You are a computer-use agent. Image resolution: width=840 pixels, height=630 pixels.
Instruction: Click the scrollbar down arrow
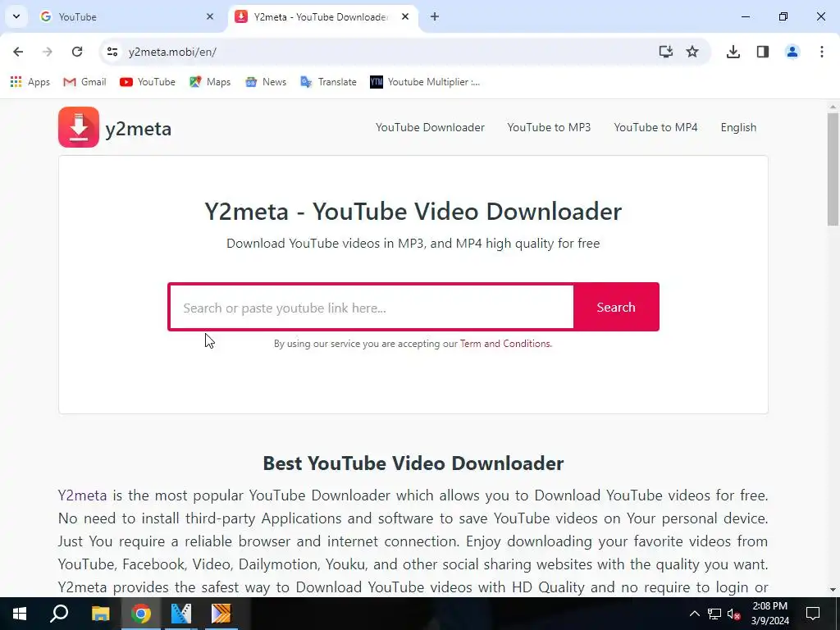(833, 590)
